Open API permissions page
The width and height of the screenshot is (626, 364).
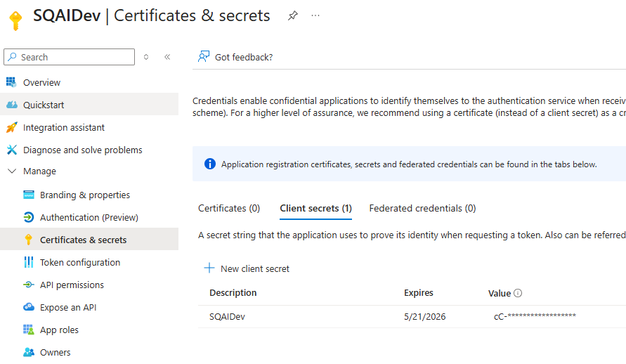coord(72,285)
